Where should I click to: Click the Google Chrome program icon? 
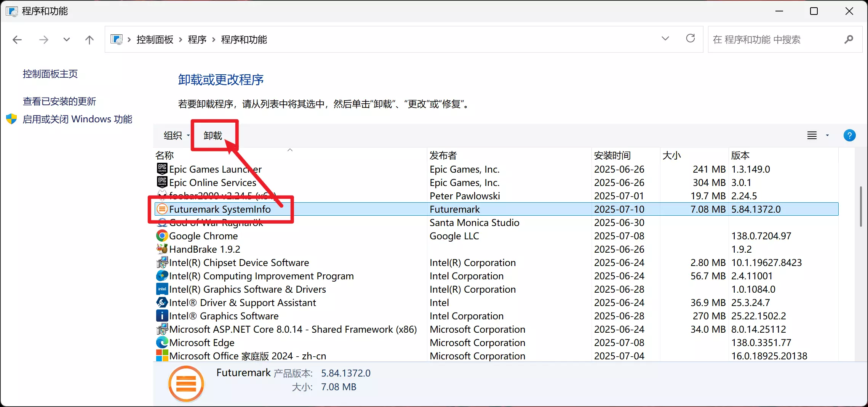click(x=162, y=236)
